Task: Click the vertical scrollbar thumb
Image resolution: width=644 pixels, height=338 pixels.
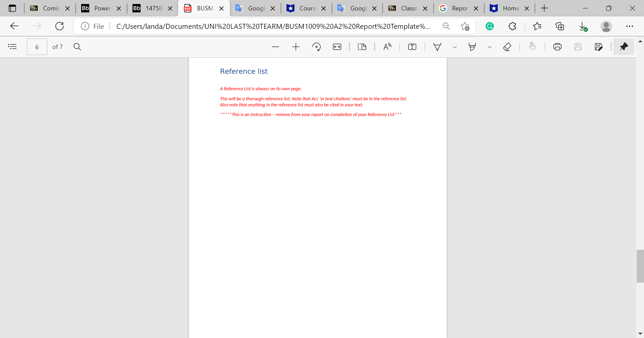Action: point(640,266)
